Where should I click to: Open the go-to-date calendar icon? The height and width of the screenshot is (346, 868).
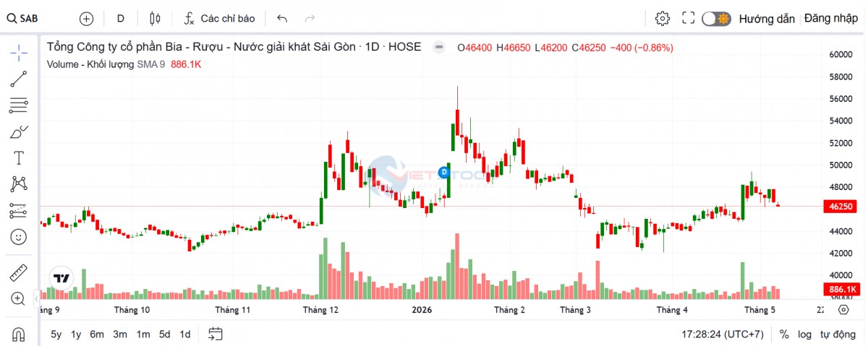[x=215, y=334]
